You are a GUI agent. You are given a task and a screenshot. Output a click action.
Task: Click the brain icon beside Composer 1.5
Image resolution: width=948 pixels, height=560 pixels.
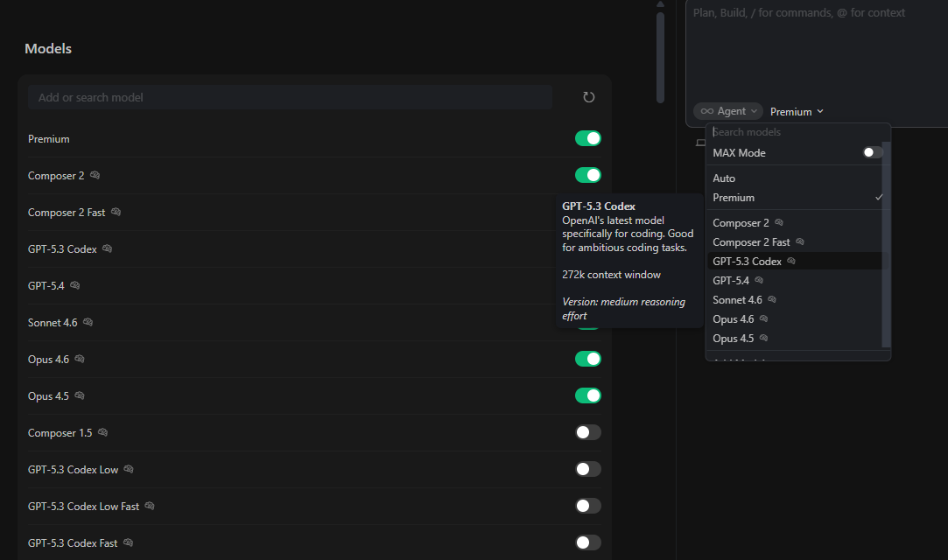click(x=102, y=433)
